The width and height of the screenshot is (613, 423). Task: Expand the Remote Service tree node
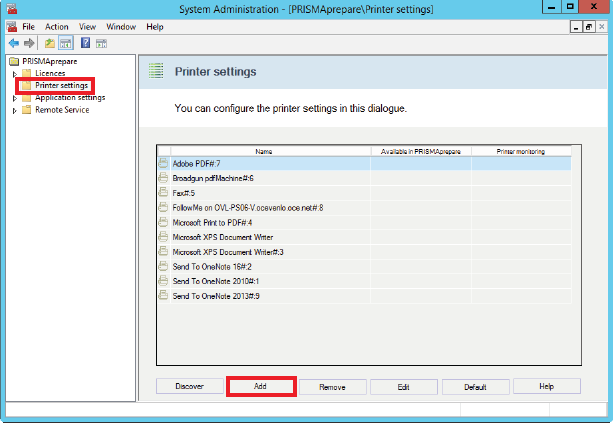tap(15, 111)
